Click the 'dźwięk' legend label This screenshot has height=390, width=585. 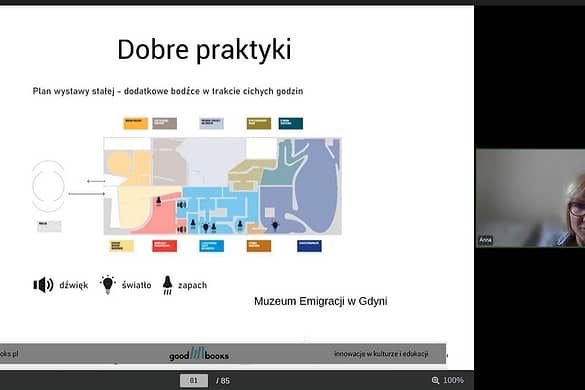tap(73, 285)
